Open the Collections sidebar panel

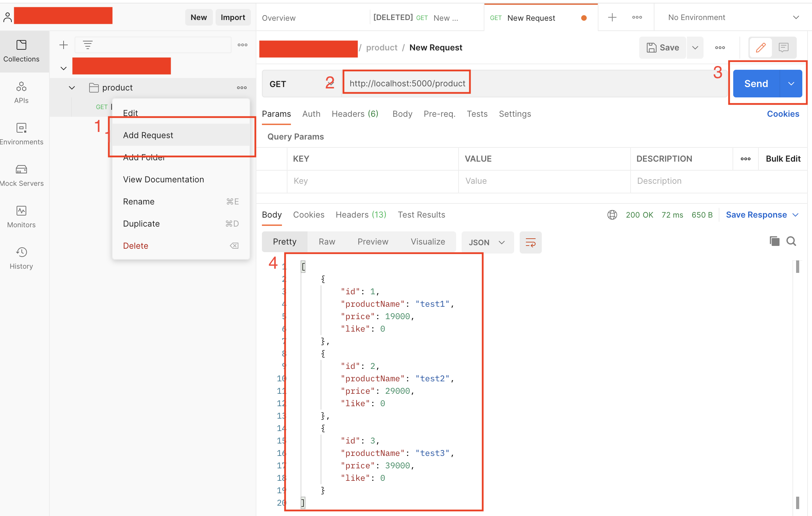click(x=21, y=51)
